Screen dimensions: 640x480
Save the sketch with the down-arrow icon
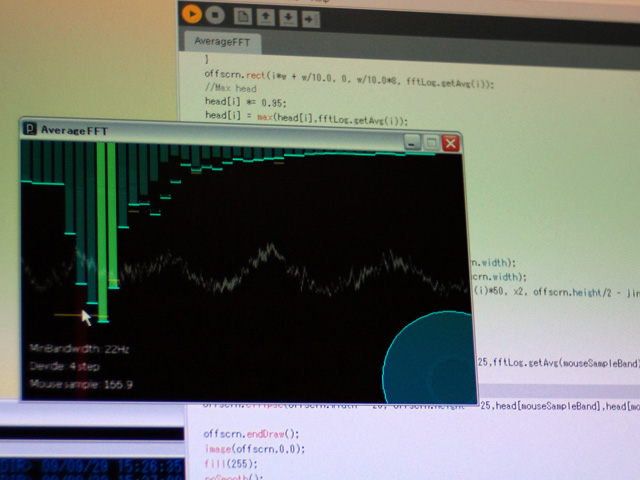(288, 18)
